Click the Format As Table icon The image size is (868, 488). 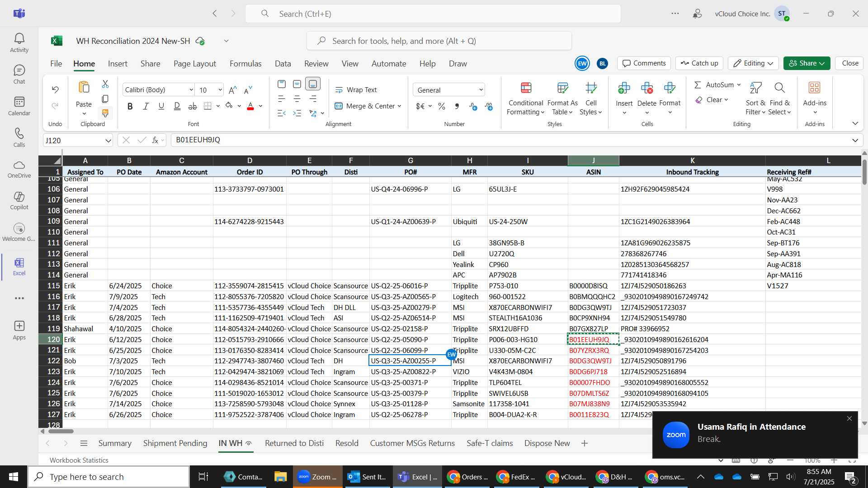coord(562,88)
